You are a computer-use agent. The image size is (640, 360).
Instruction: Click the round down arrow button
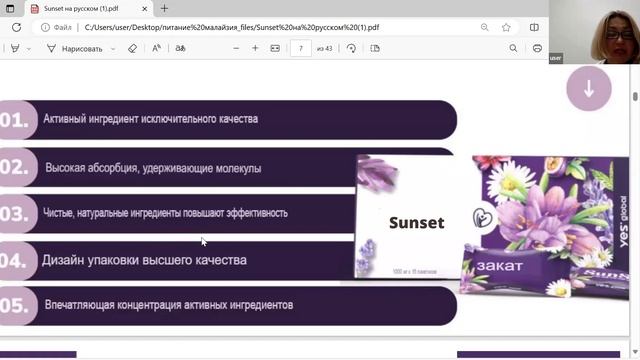pos(589,89)
